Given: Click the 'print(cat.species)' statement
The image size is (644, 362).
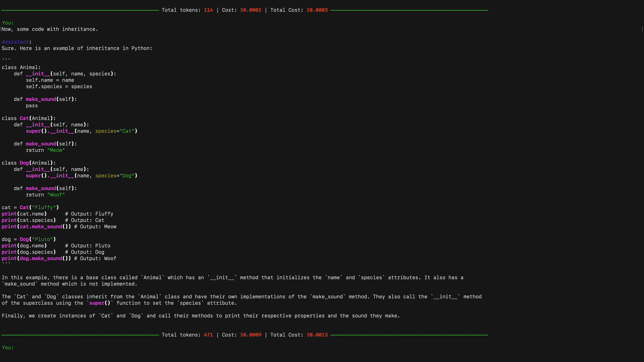Looking at the screenshot, I should click(29, 220).
